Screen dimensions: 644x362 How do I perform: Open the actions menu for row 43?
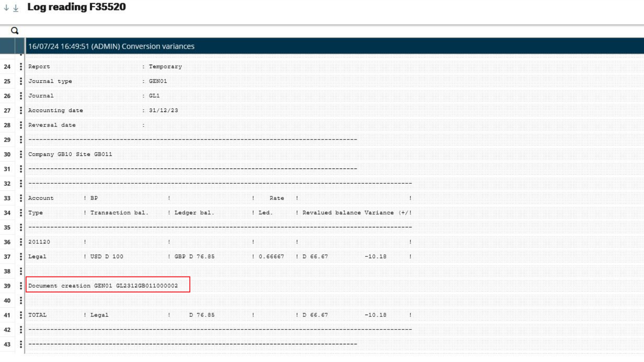[21, 344]
